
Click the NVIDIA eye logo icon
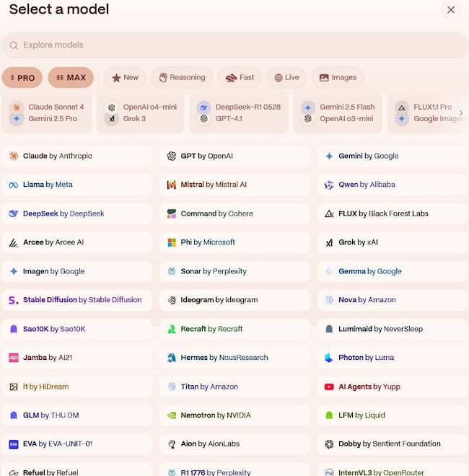pyautogui.click(x=172, y=415)
